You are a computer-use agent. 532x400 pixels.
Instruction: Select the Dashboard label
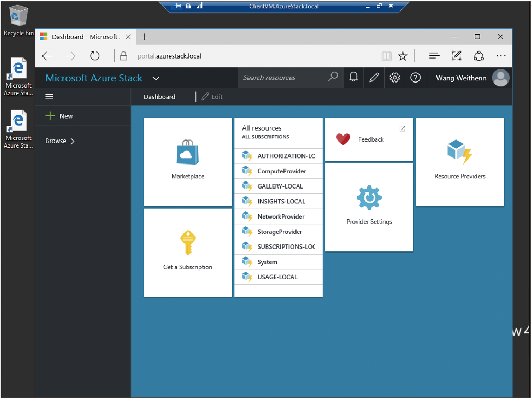tap(160, 97)
